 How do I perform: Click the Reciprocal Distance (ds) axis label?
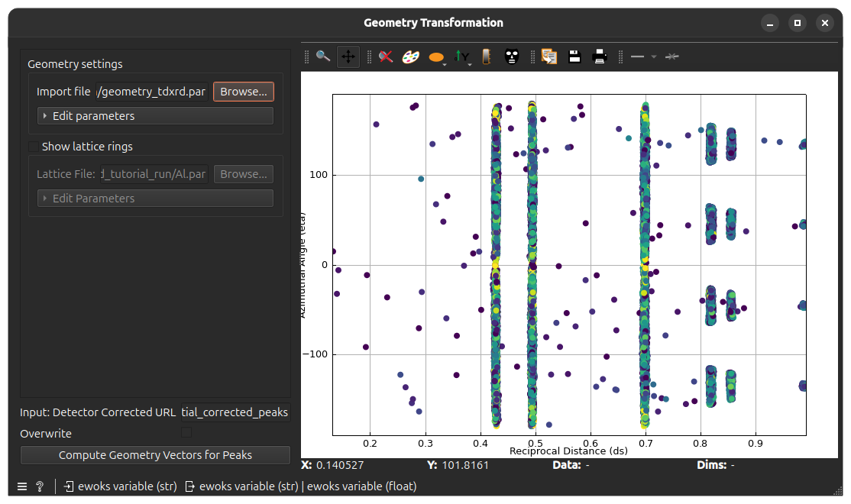click(568, 451)
